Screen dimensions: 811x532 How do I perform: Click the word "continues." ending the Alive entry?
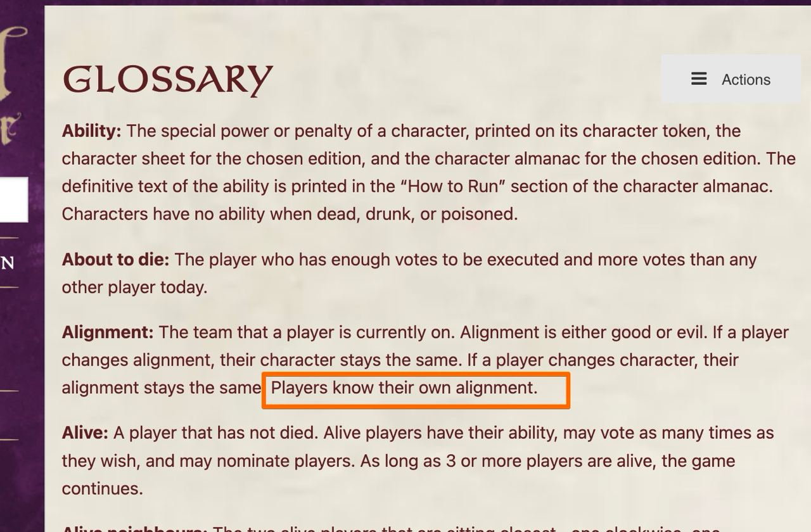[x=102, y=489]
